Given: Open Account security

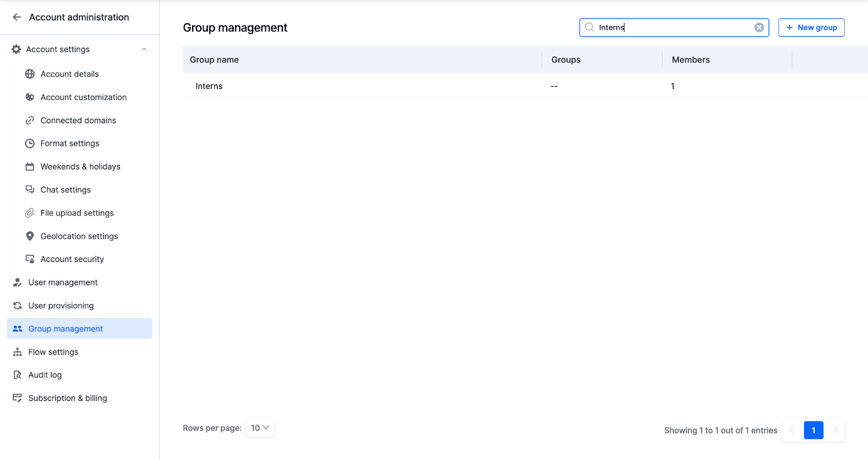Looking at the screenshot, I should click(72, 259).
